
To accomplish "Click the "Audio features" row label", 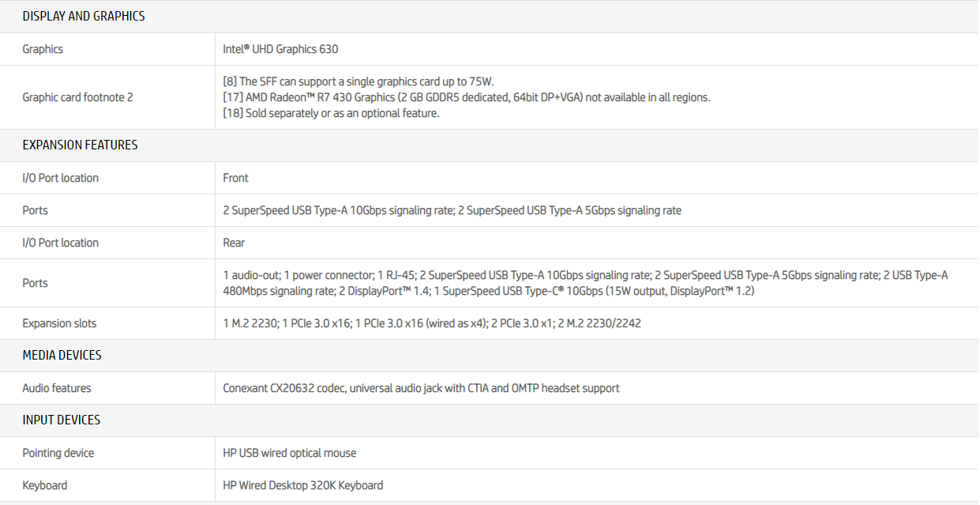I will 57,388.
